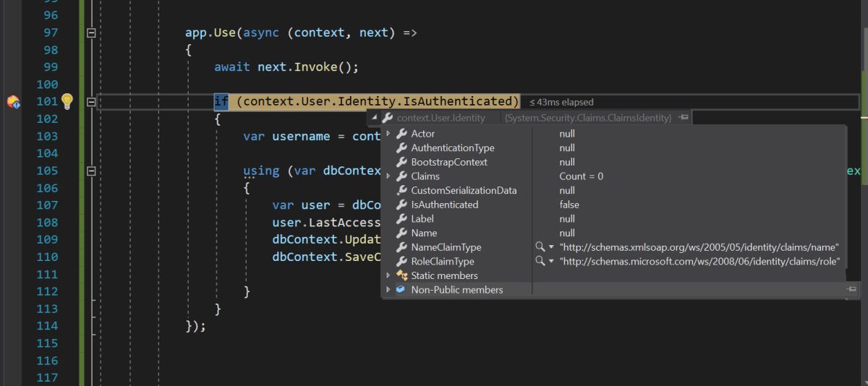Click the breakpoint glyph on line 101
This screenshot has height=386, width=868.
point(14,102)
